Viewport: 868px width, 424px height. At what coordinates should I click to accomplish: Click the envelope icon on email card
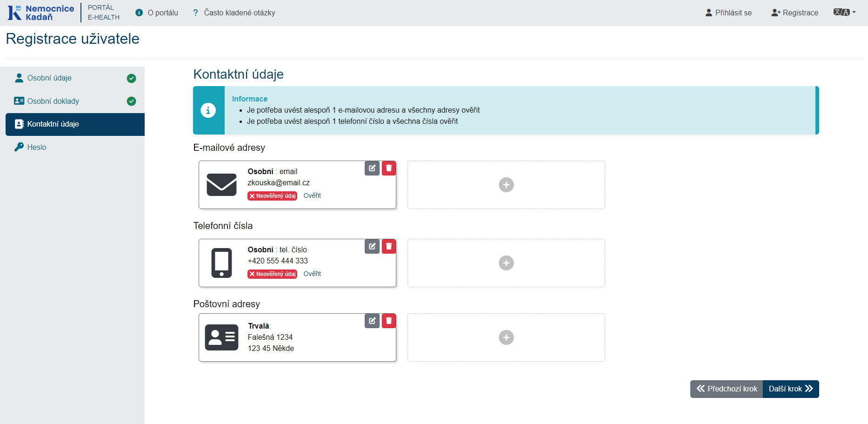221,185
